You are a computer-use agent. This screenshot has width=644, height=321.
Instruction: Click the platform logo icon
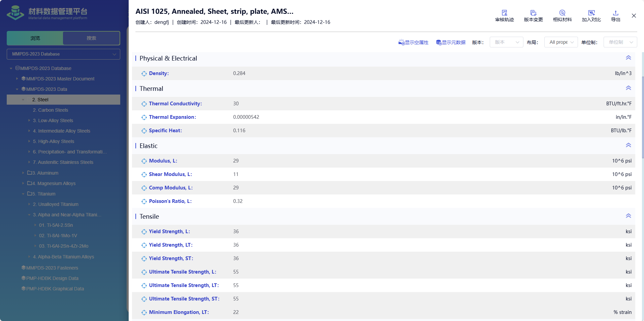pos(15,13)
